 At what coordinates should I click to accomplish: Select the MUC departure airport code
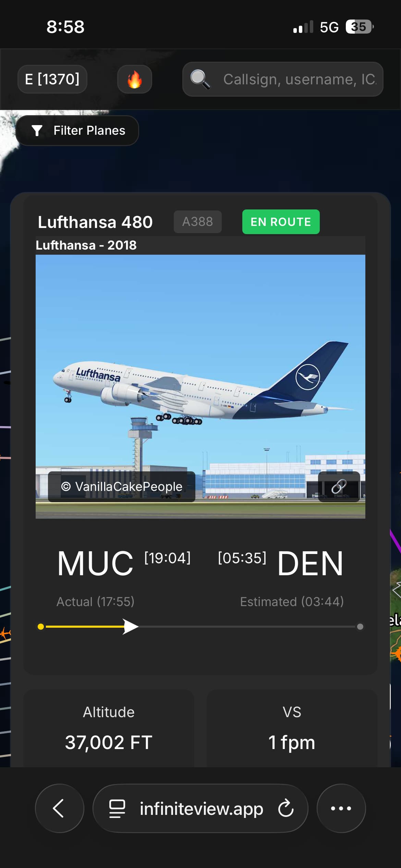pos(95,564)
